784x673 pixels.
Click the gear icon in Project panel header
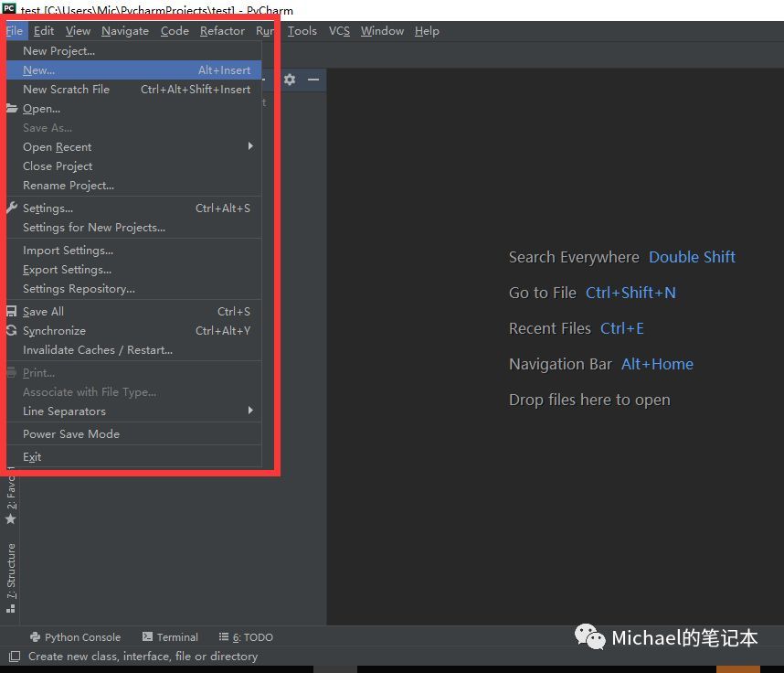[290, 80]
